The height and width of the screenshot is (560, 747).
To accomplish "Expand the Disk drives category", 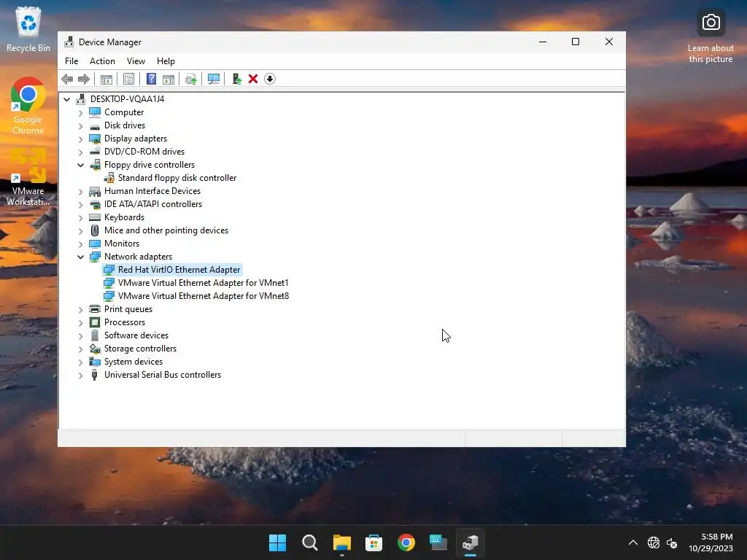I will point(80,125).
